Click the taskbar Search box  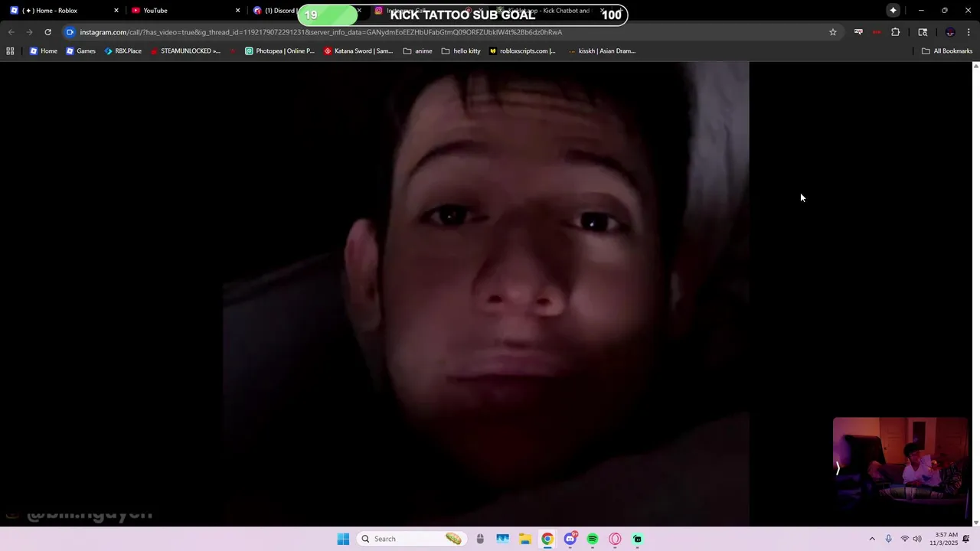click(x=412, y=539)
